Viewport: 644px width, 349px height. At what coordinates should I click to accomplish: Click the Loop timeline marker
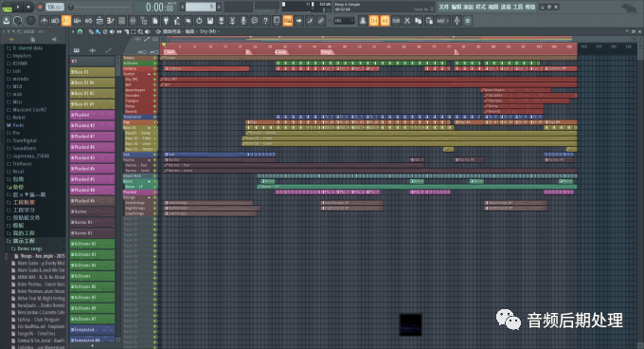282,52
